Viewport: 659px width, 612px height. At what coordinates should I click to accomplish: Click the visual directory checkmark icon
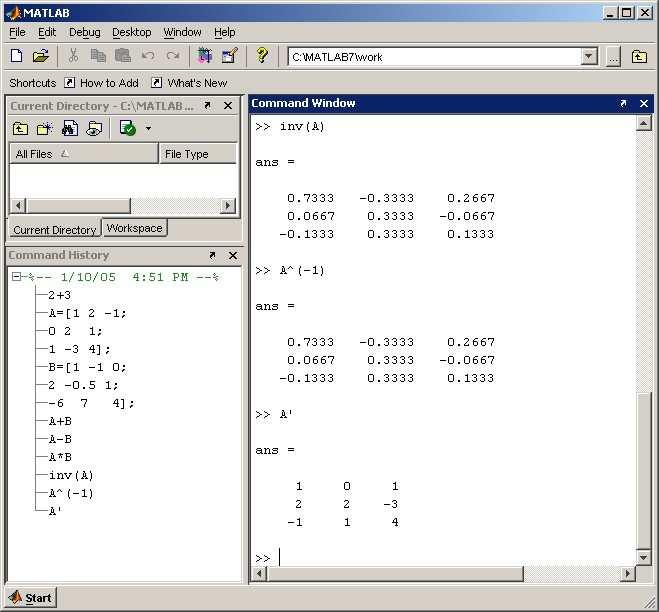pyautogui.click(x=127, y=128)
